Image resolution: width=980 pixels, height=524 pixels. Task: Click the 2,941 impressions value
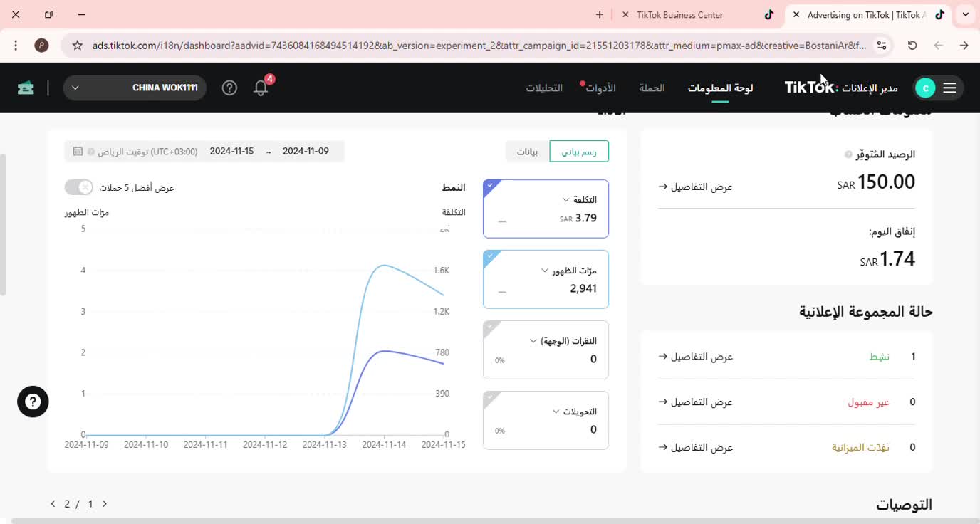pyautogui.click(x=583, y=288)
